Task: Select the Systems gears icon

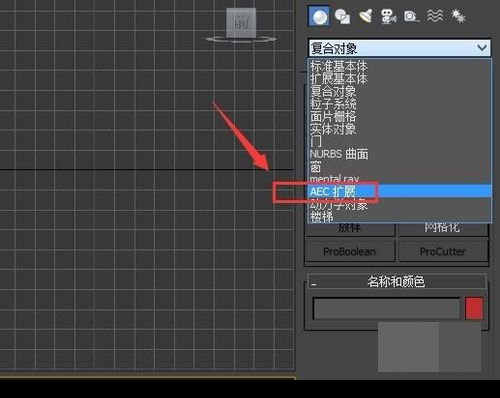Action: click(x=458, y=16)
